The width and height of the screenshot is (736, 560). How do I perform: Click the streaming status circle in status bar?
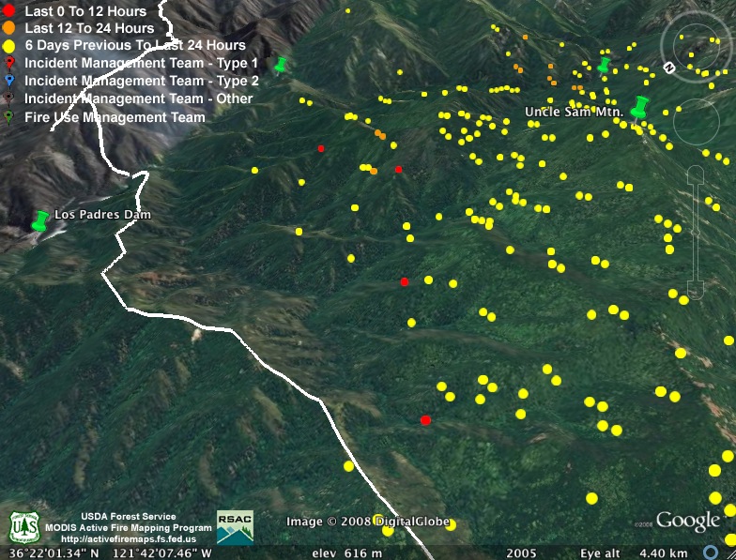tap(711, 552)
